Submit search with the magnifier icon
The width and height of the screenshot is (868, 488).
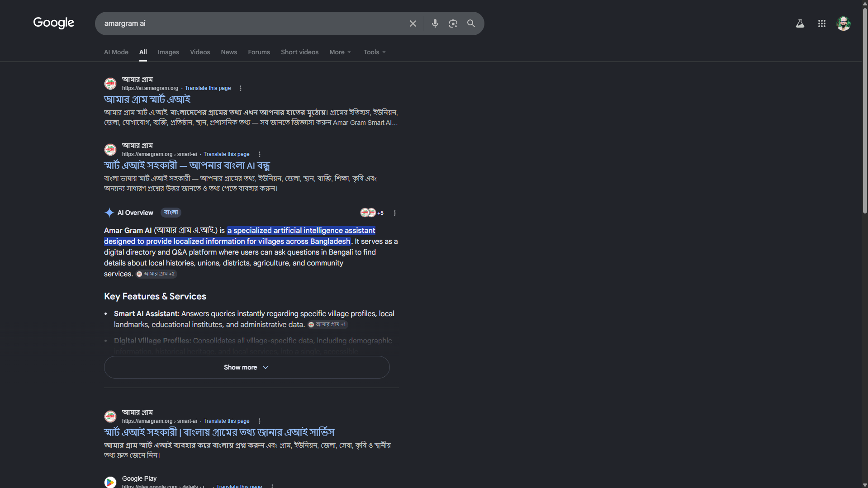pyautogui.click(x=471, y=24)
